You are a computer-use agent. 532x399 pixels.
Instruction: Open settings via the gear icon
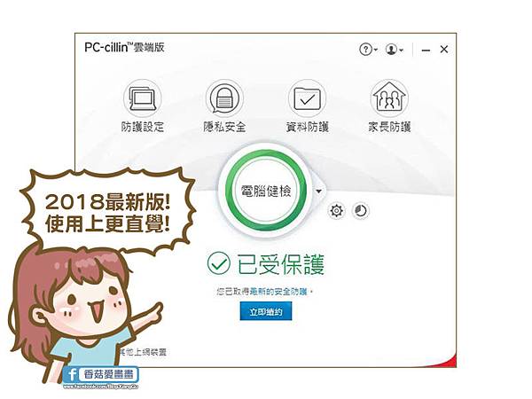point(336,211)
